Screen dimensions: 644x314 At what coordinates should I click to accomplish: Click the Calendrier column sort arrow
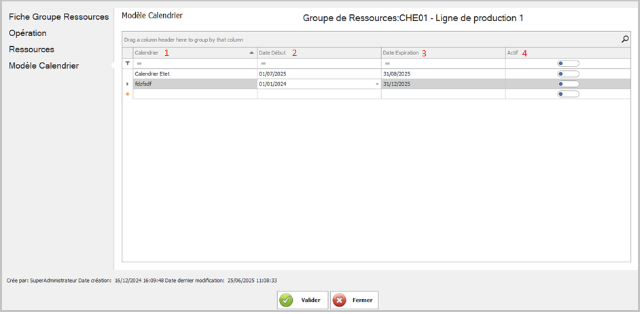tap(251, 52)
